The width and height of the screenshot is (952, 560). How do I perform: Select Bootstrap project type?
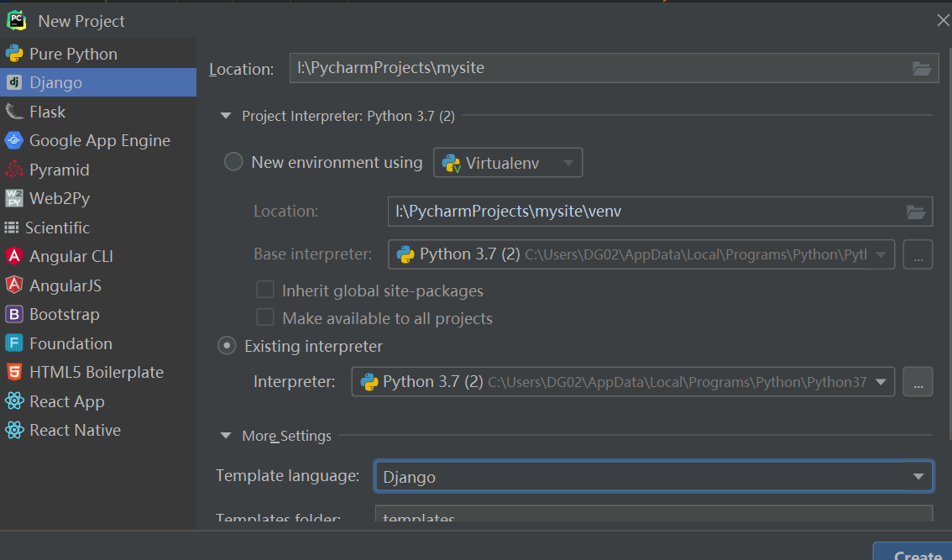(x=98, y=314)
